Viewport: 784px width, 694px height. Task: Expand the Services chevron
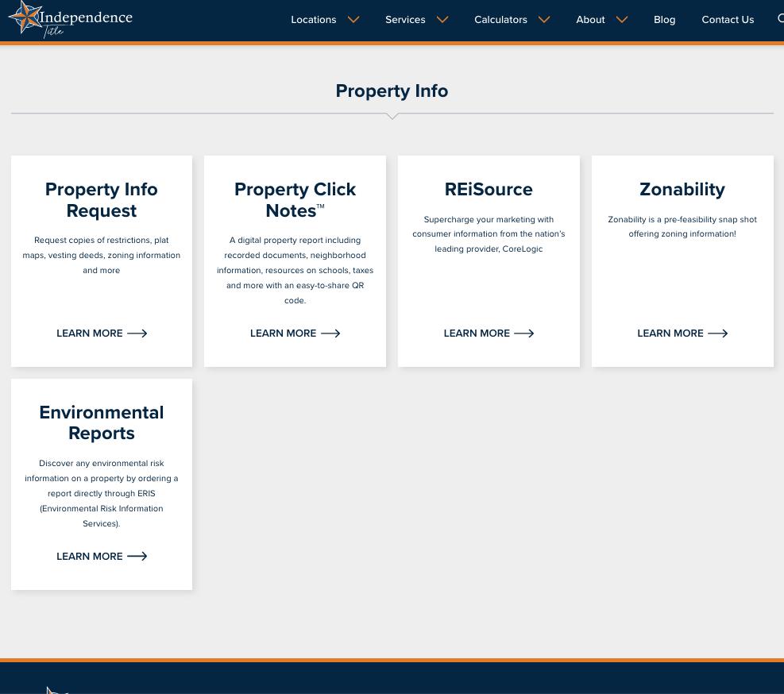442,20
